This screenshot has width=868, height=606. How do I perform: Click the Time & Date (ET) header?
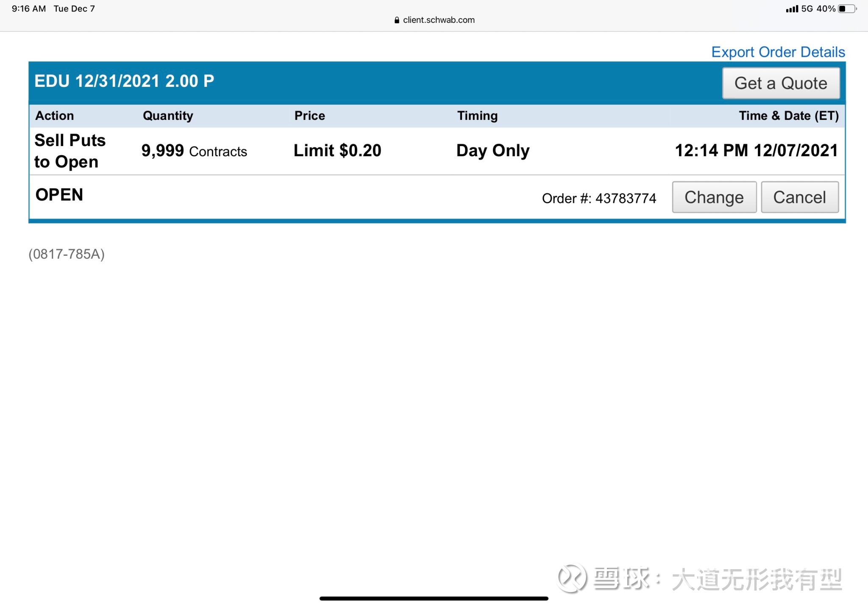point(788,116)
